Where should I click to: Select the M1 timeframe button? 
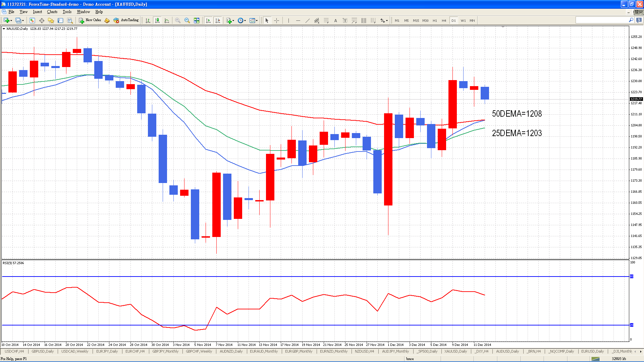(397, 20)
